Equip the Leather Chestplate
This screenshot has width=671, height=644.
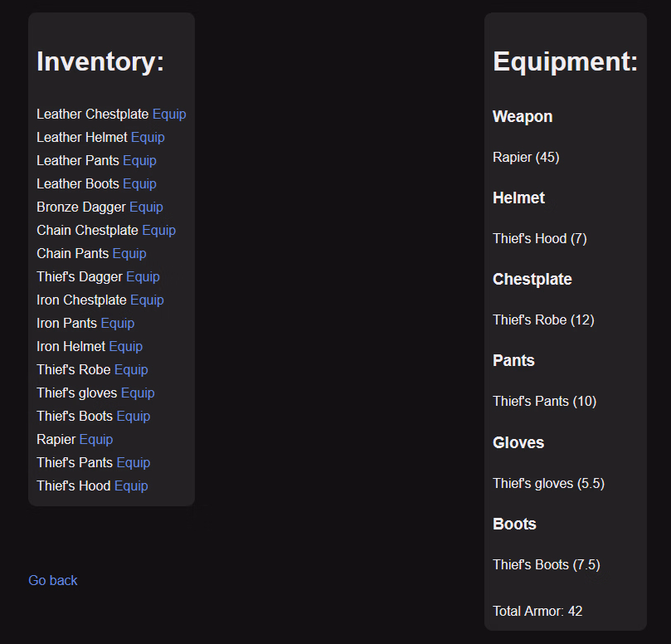click(x=169, y=115)
